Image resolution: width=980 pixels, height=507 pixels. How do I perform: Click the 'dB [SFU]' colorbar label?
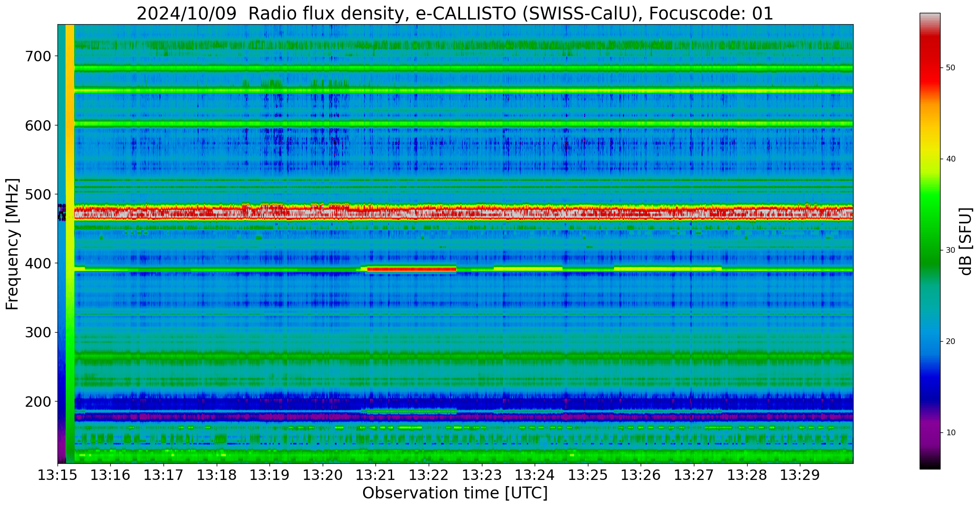coord(966,241)
